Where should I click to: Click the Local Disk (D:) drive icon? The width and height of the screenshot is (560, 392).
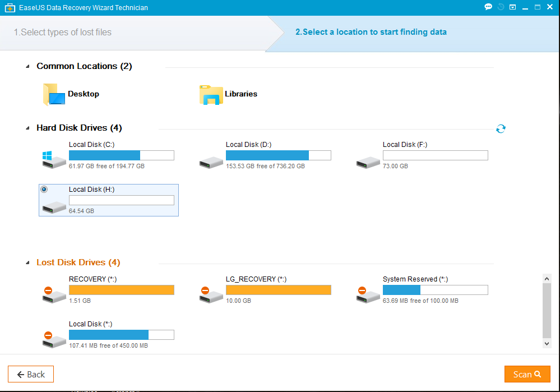tap(211, 162)
